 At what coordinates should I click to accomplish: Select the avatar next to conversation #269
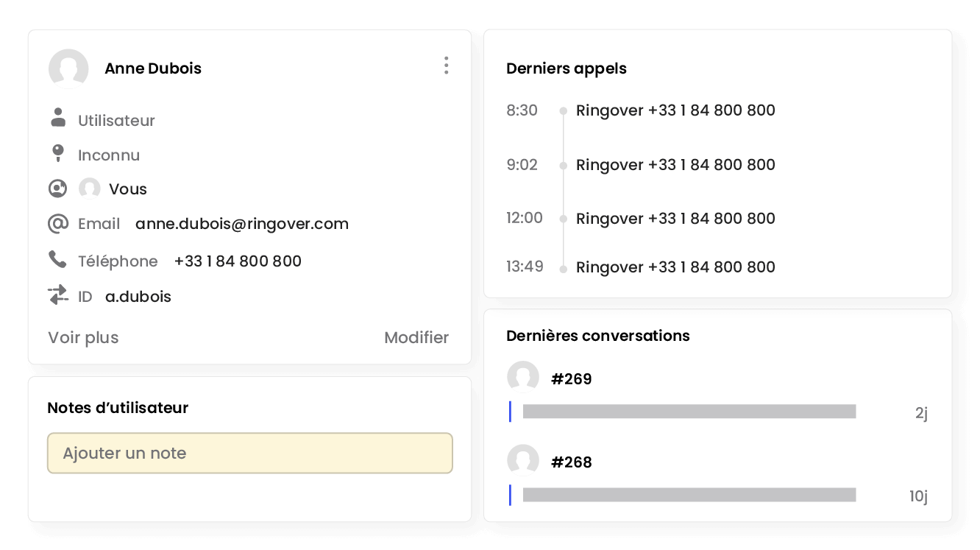[x=523, y=376]
